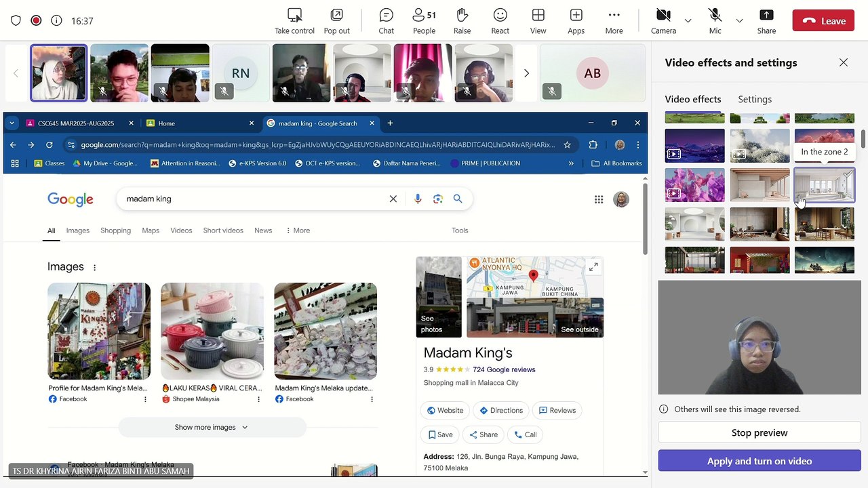The image size is (868, 488).
Task: Open the Images search results tab
Action: click(x=77, y=230)
